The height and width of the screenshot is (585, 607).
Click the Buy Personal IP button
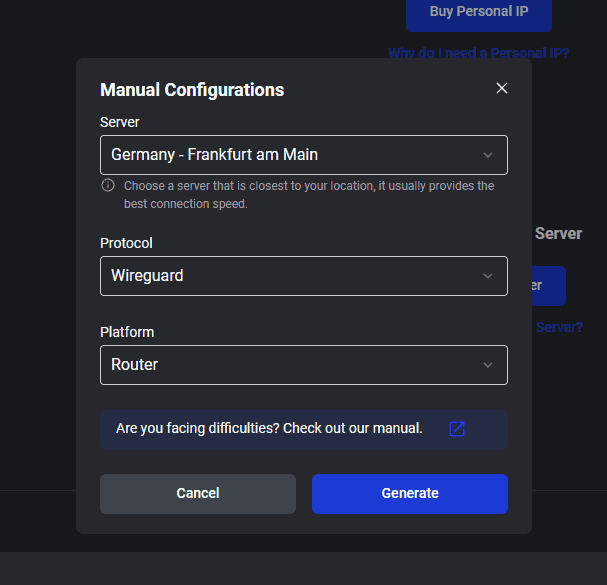point(478,12)
